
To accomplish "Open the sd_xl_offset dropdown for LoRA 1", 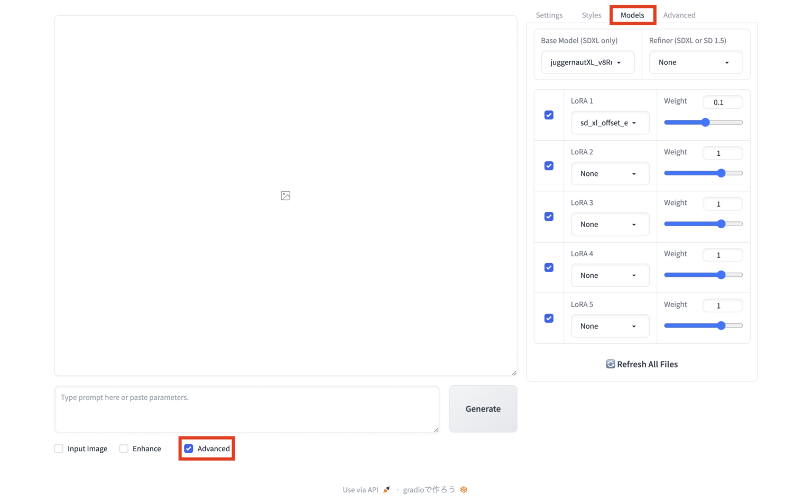I will click(x=610, y=123).
